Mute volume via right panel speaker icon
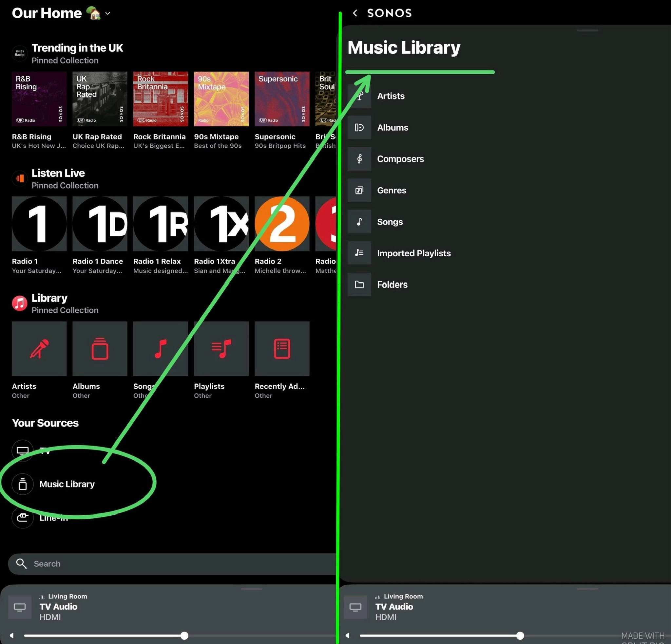671x644 pixels. coord(348,635)
